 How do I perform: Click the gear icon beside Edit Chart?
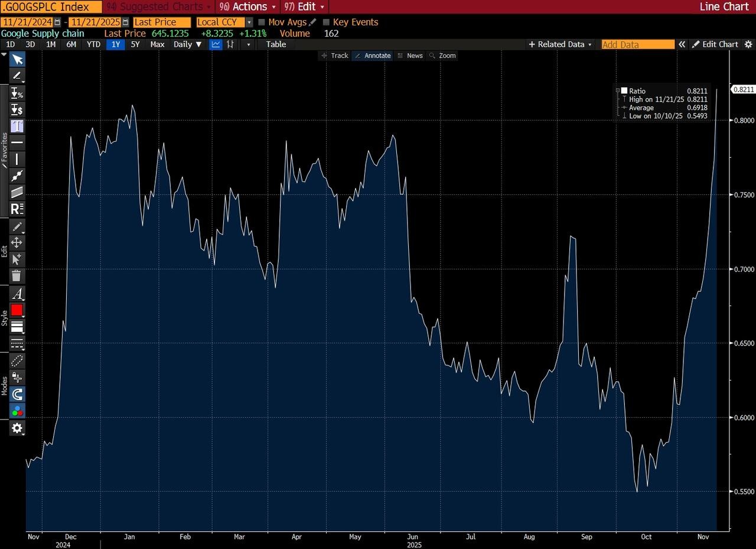click(748, 44)
